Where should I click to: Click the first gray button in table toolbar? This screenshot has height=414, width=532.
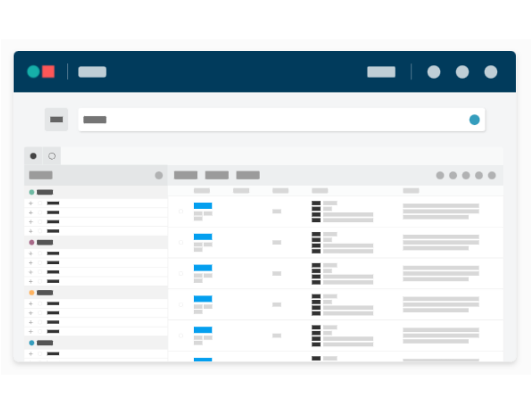pyautogui.click(x=185, y=175)
